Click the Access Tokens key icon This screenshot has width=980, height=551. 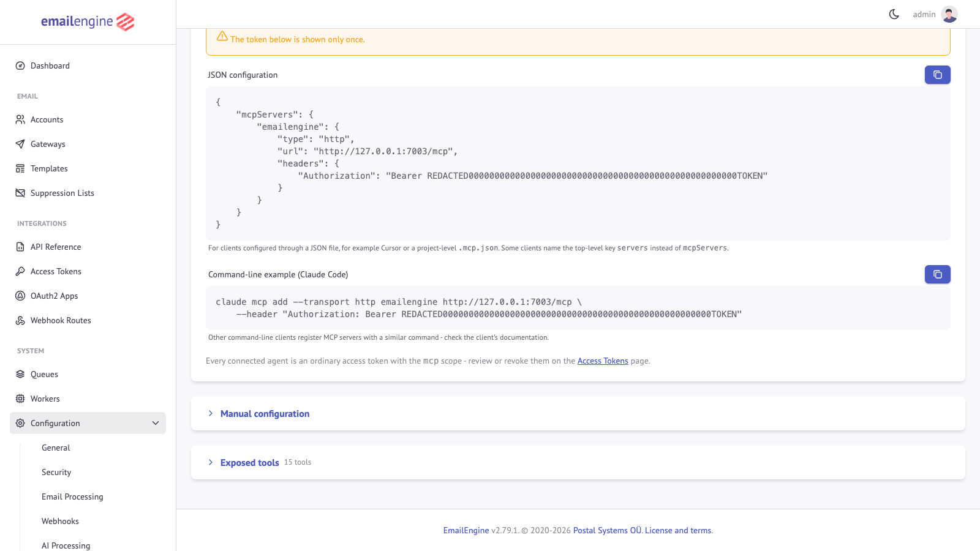pos(20,271)
